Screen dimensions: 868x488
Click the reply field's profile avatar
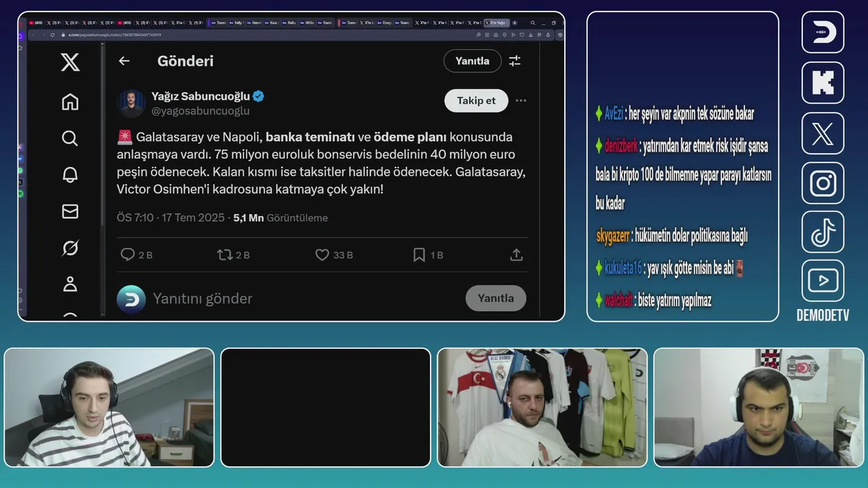pos(131,299)
